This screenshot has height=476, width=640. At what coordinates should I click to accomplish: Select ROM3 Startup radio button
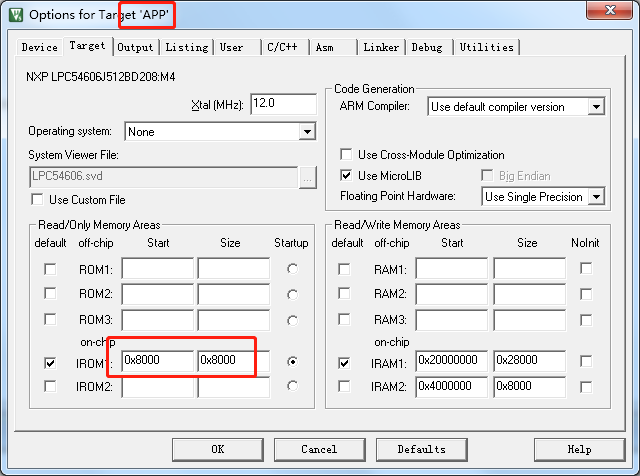(293, 320)
